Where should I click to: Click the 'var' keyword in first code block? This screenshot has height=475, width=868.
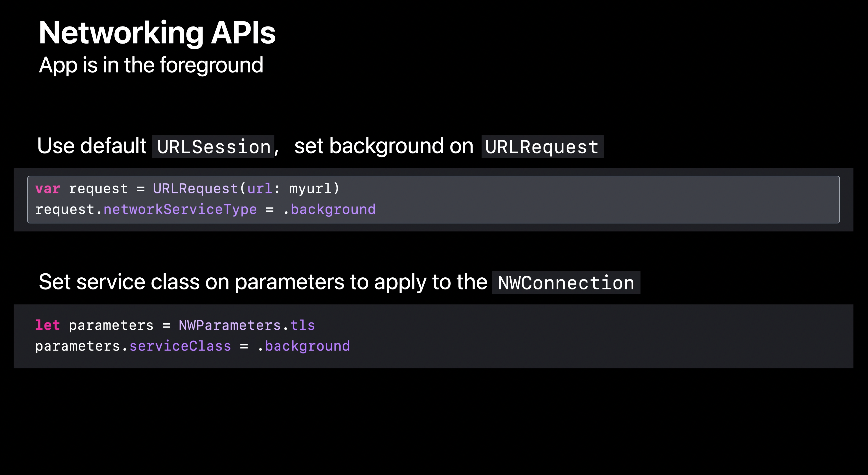48,188
